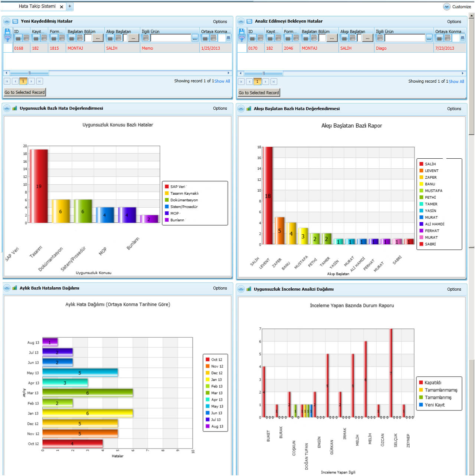Image resolution: width=475 pixels, height=476 pixels.
Task: Go to last page in Yeni Kaydedilmiş Hatalar pager
Action: point(40,81)
